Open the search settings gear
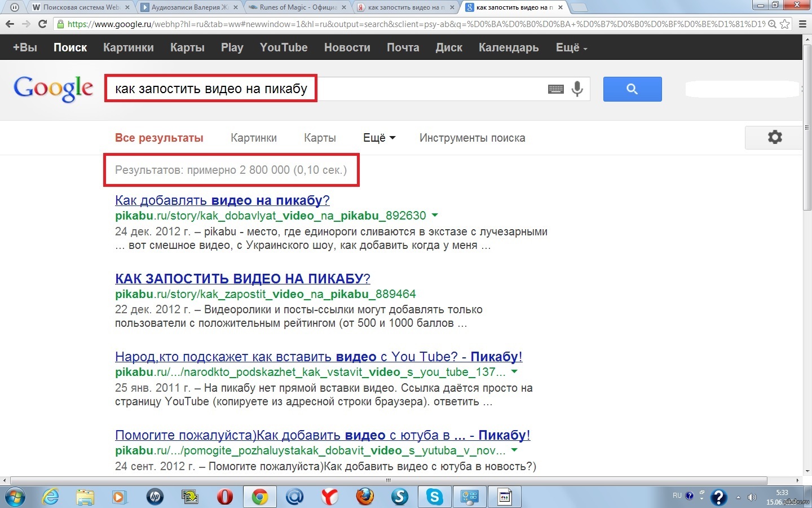812x508 pixels. (x=775, y=137)
